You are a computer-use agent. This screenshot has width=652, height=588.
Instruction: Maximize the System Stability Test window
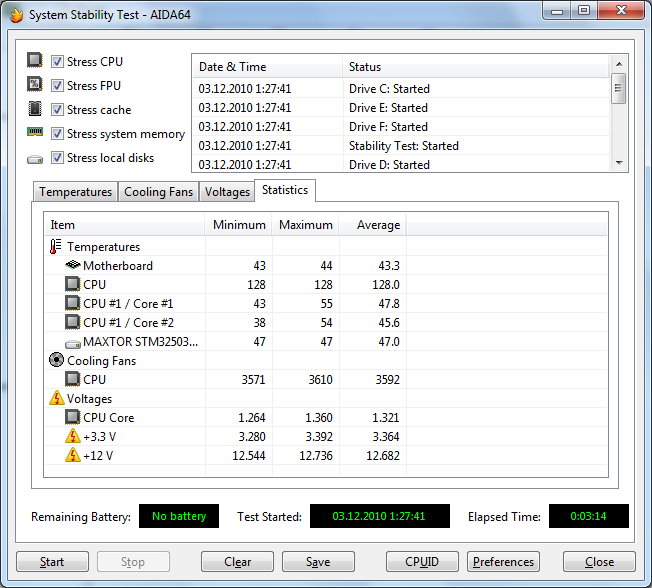pos(584,11)
